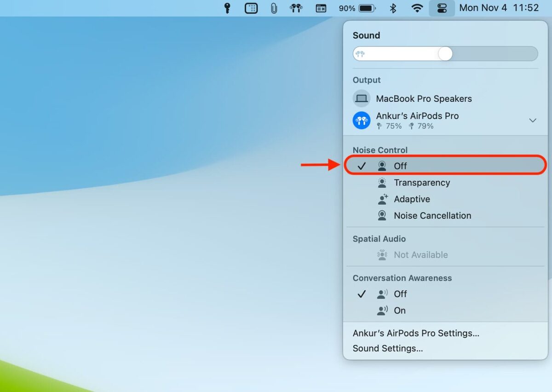Screen dimensions: 552x392
Task: Choose Ankur's AirPods Pro output device
Action: (x=417, y=116)
